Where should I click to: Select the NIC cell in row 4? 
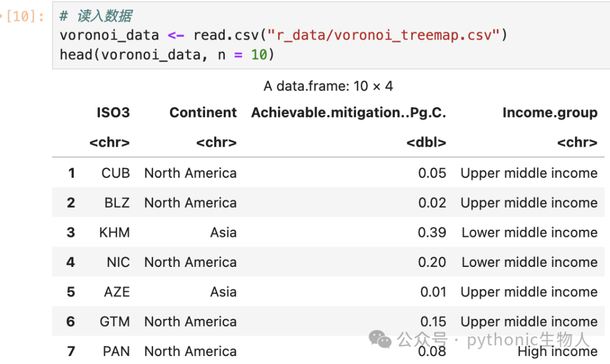118,262
